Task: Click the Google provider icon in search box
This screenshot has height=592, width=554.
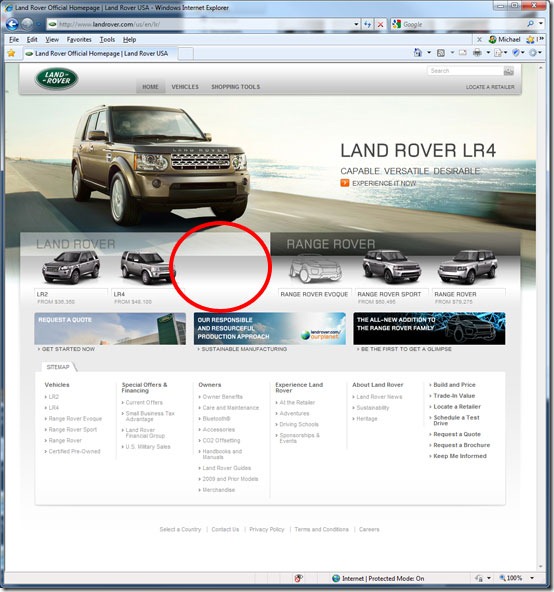Action: (x=397, y=25)
